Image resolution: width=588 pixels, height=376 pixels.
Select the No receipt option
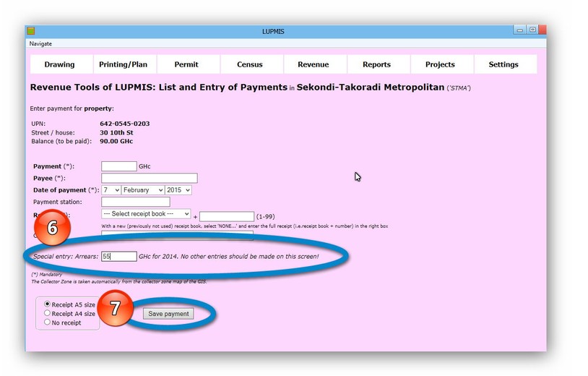[x=47, y=322]
